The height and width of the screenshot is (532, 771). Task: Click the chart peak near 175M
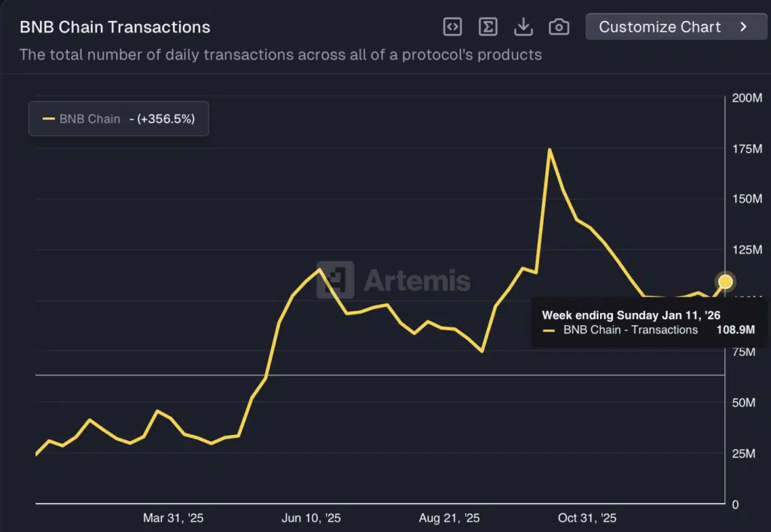coord(549,150)
